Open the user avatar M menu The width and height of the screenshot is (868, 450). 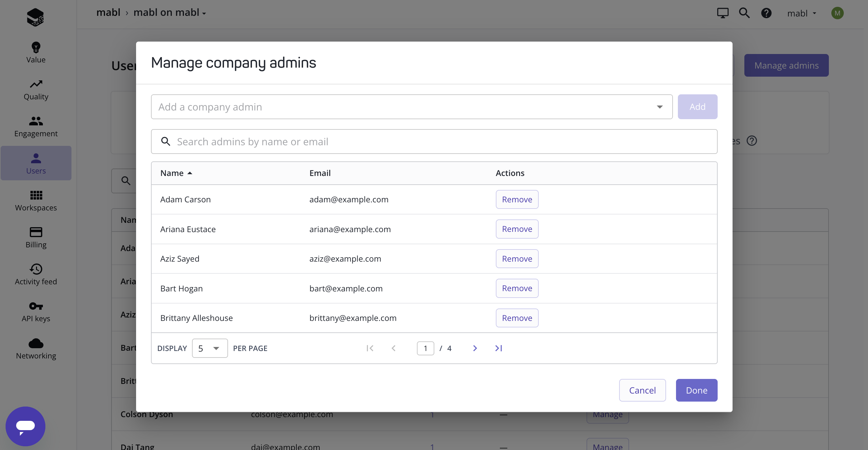(837, 13)
